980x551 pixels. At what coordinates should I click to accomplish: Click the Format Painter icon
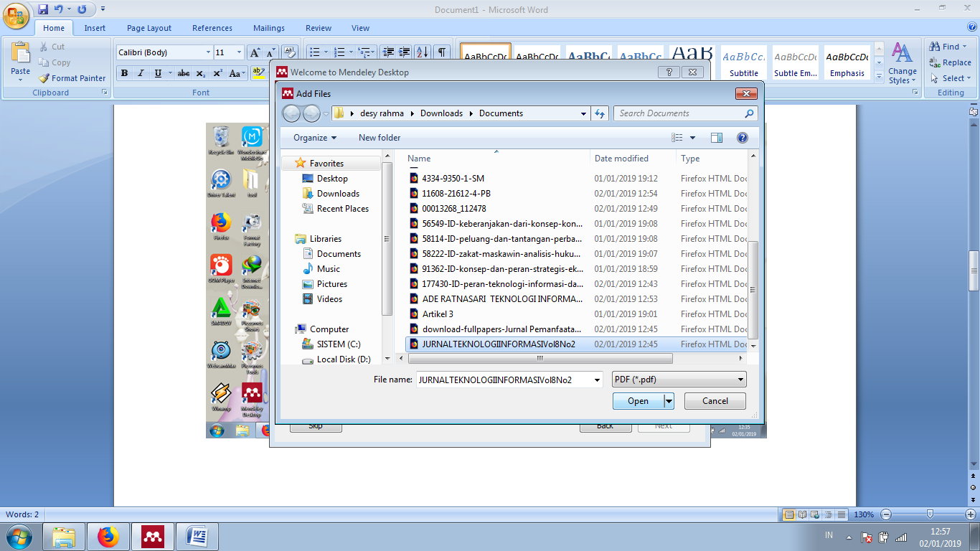(x=44, y=78)
